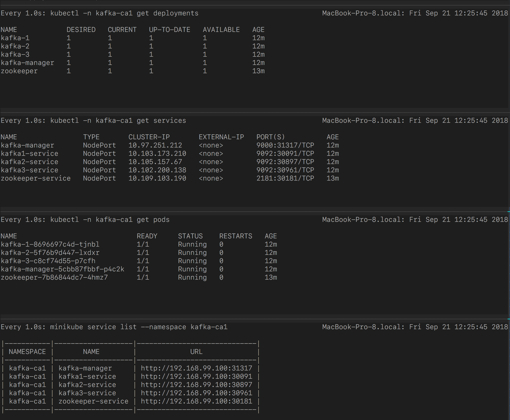The width and height of the screenshot is (510, 420).
Task: Open URL http://192.168.99.100:30091
Action: [x=197, y=377]
